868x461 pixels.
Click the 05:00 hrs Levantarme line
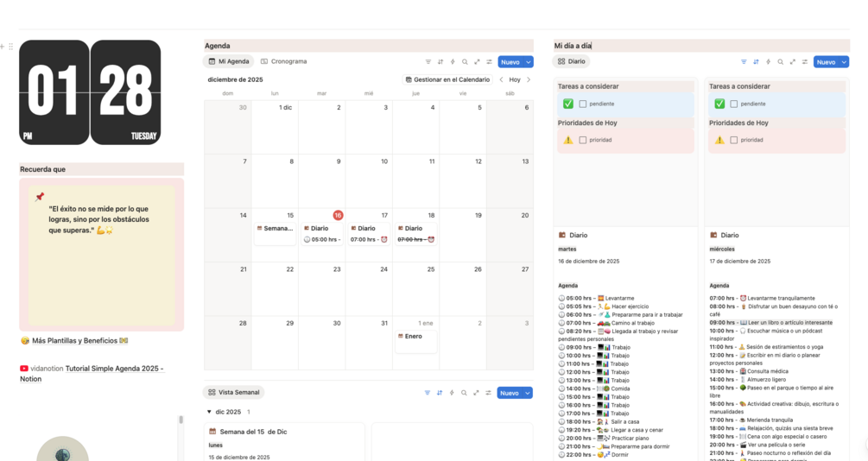coord(596,299)
